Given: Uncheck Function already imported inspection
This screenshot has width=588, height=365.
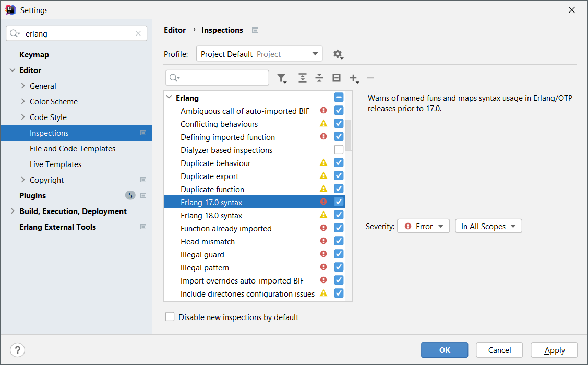Looking at the screenshot, I should point(339,228).
